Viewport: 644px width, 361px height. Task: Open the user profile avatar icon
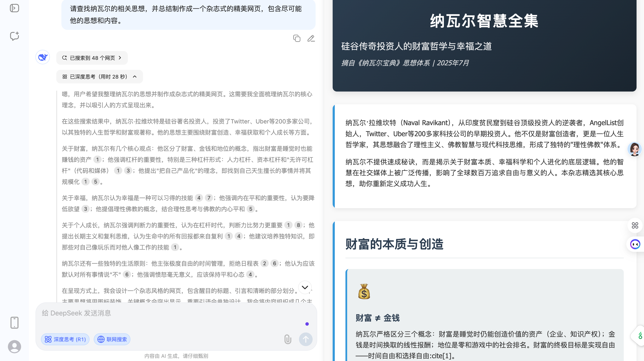(14, 347)
